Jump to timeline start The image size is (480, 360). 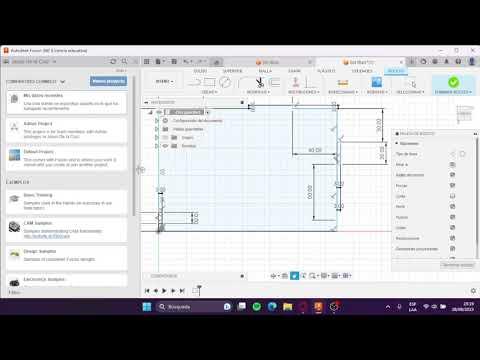pos(147,291)
